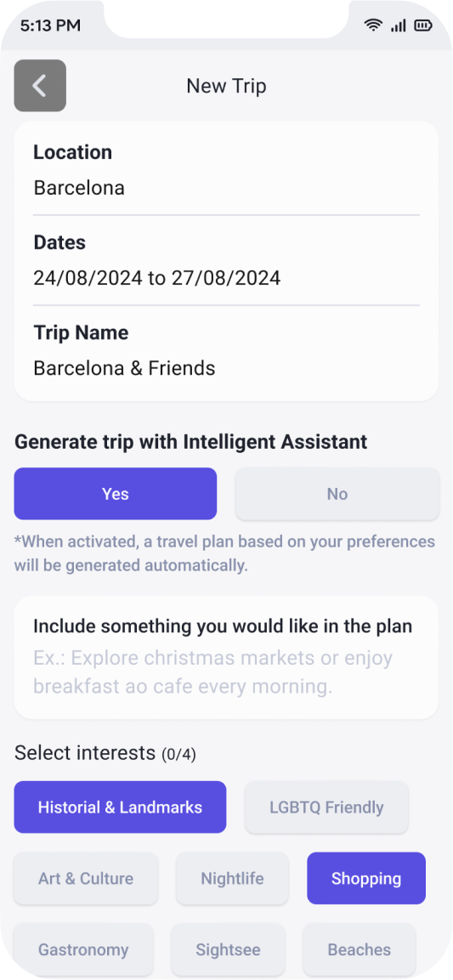
Task: Edit the Location field showing Barcelona
Action: point(226,170)
